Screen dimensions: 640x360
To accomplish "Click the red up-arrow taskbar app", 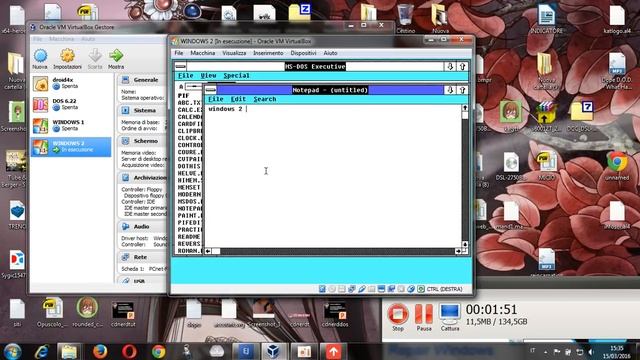I will pyautogui.click(x=333, y=351).
